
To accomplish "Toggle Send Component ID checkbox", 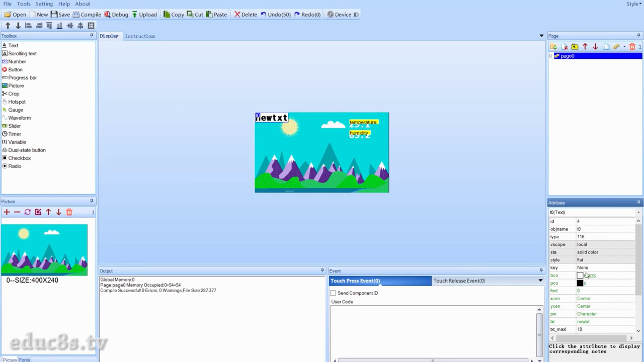I will [333, 293].
